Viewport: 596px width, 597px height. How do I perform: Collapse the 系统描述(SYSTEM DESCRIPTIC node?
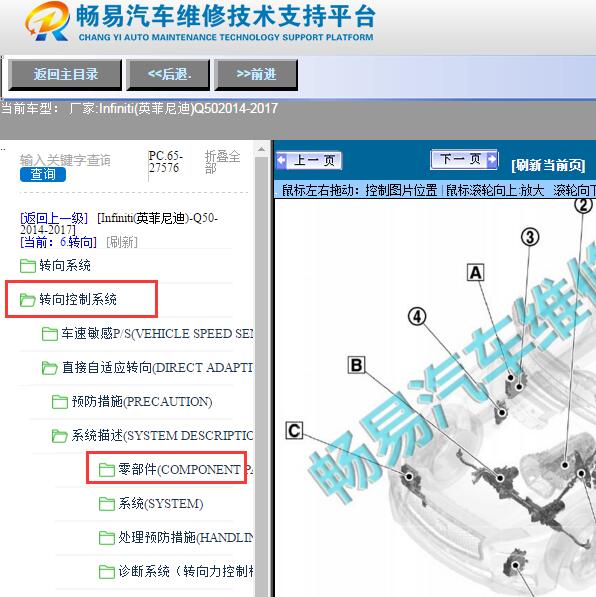coord(163,435)
